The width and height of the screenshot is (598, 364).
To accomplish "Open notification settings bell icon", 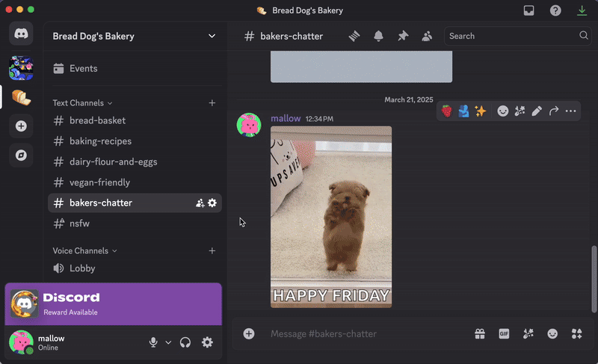I will coord(378,36).
